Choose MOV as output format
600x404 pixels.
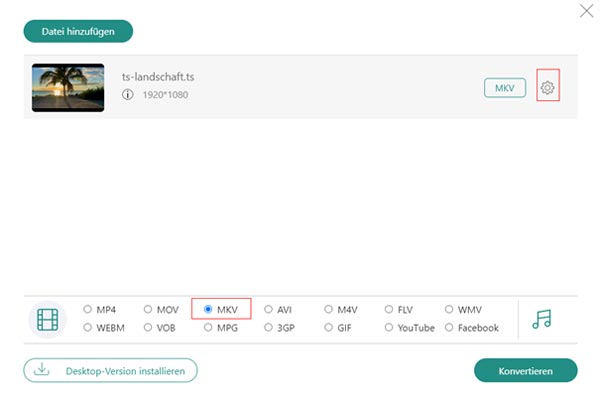click(x=148, y=309)
